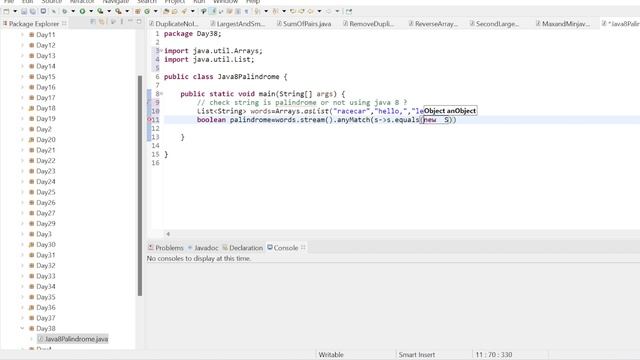Click the Coverage launch toolbar icon
This screenshot has height=360, width=640.
[100, 11]
